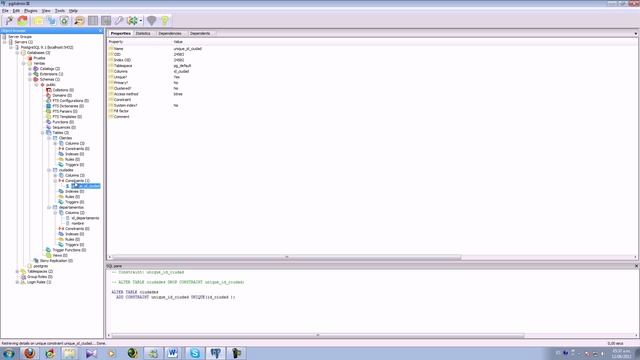
Task: Open the Plugins menu
Action: [x=31, y=11]
